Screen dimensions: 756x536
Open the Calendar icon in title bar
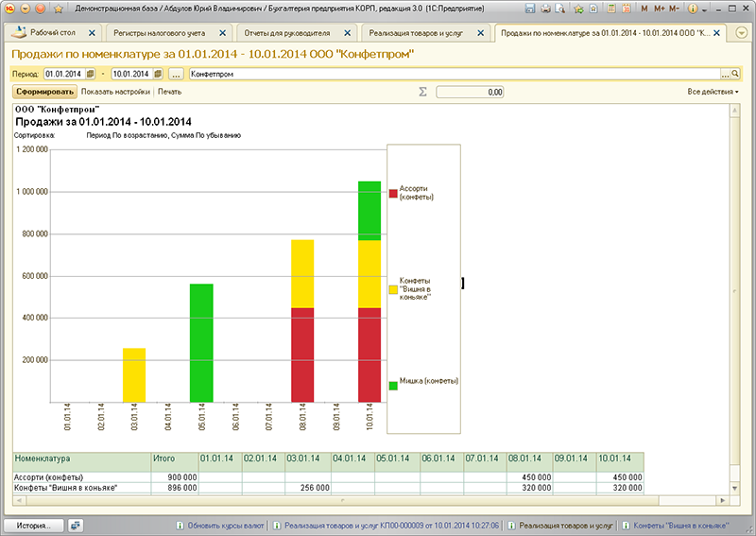(x=627, y=9)
